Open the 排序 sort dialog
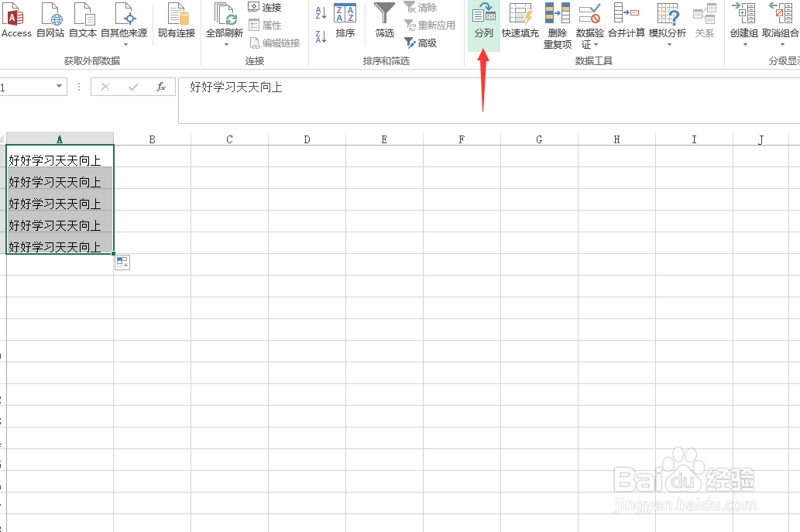 (345, 20)
